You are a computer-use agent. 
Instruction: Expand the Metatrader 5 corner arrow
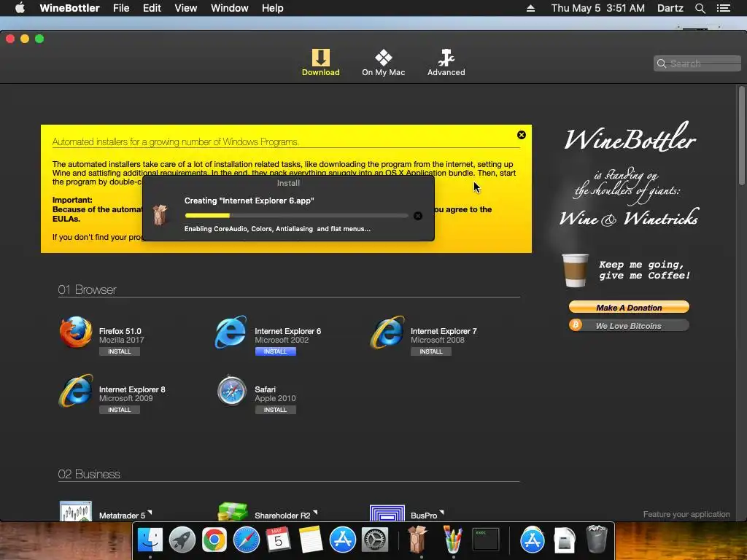pos(150,513)
